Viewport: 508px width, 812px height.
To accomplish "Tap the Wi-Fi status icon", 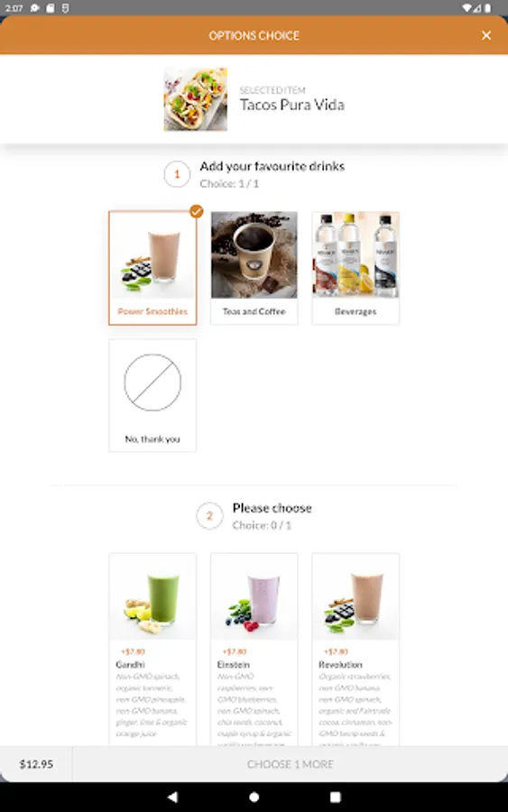I will point(466,8).
